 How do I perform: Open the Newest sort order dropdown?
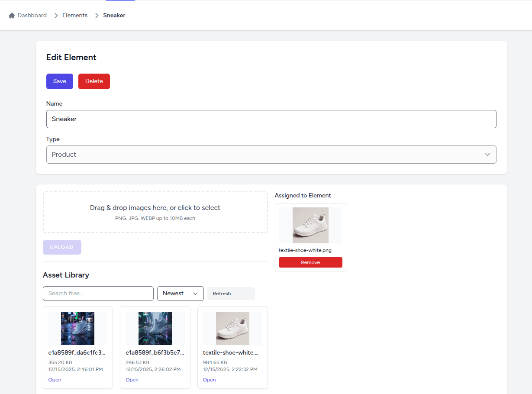point(180,293)
